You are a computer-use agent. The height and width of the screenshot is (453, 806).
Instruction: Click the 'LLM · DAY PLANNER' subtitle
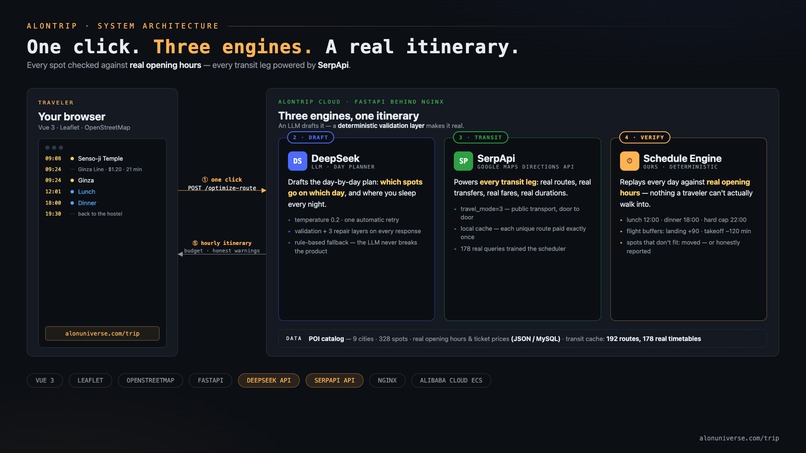coord(343,167)
